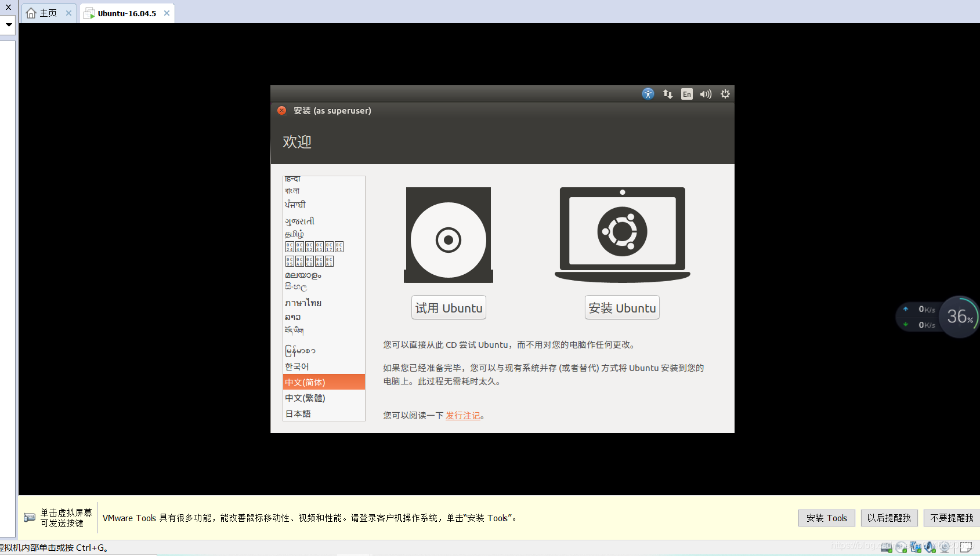The image size is (980, 556).
Task: Select Tibetan entry in language list
Action: (324, 330)
